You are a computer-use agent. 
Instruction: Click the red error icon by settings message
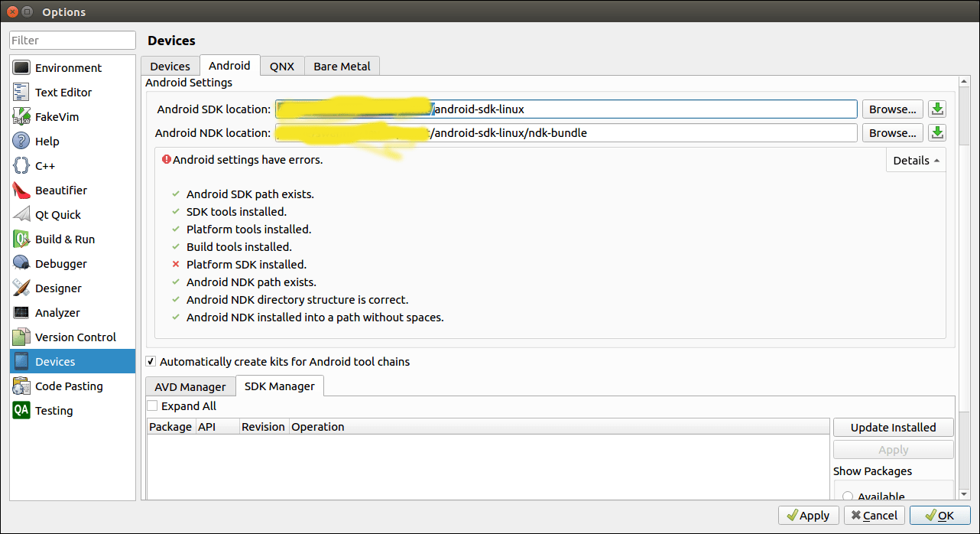pos(167,160)
